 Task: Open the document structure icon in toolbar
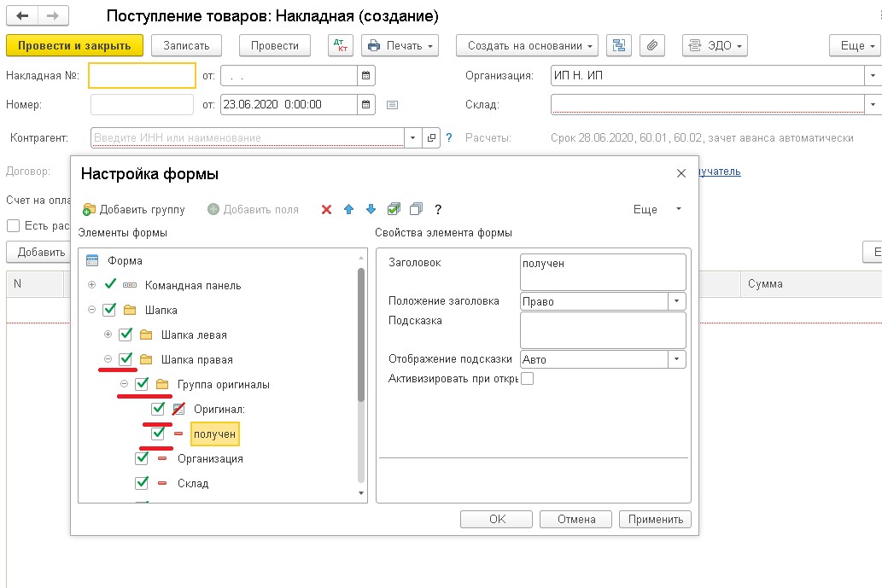619,45
